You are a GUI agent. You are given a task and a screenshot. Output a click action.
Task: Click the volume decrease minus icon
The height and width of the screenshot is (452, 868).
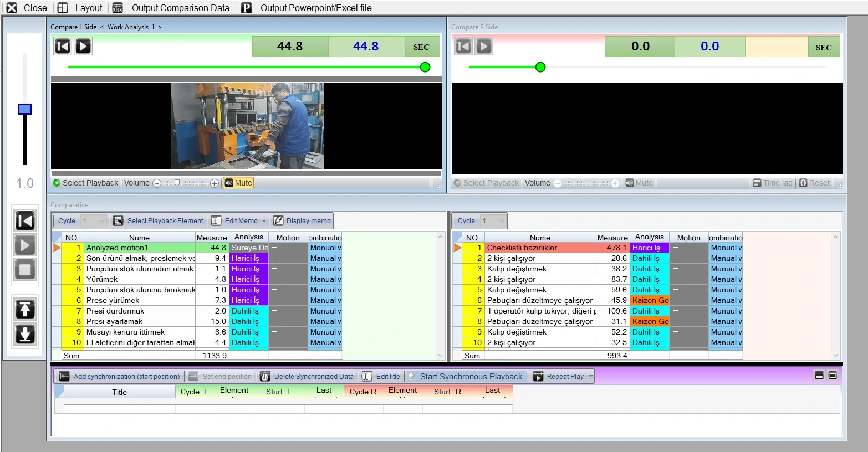tap(157, 183)
